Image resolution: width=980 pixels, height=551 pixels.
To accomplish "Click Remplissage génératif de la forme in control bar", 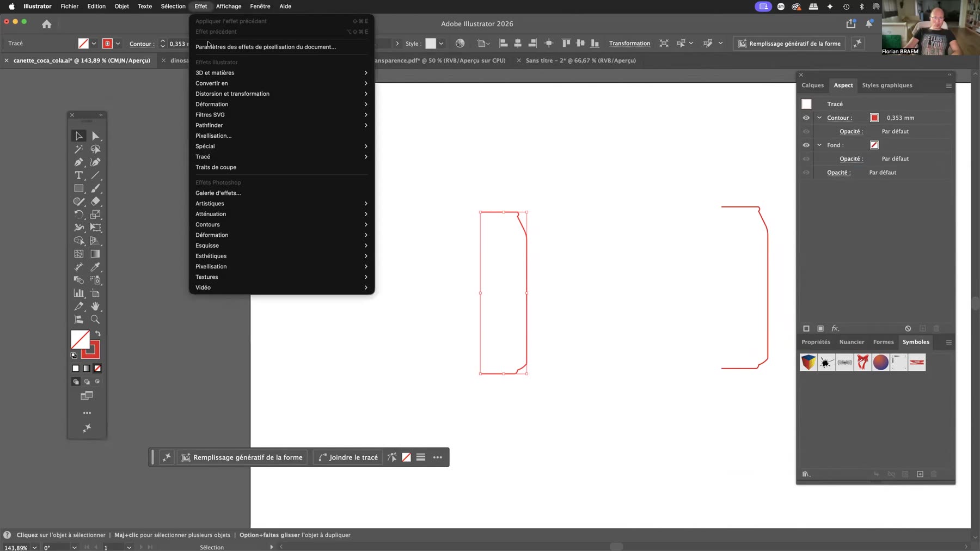I will tap(789, 44).
